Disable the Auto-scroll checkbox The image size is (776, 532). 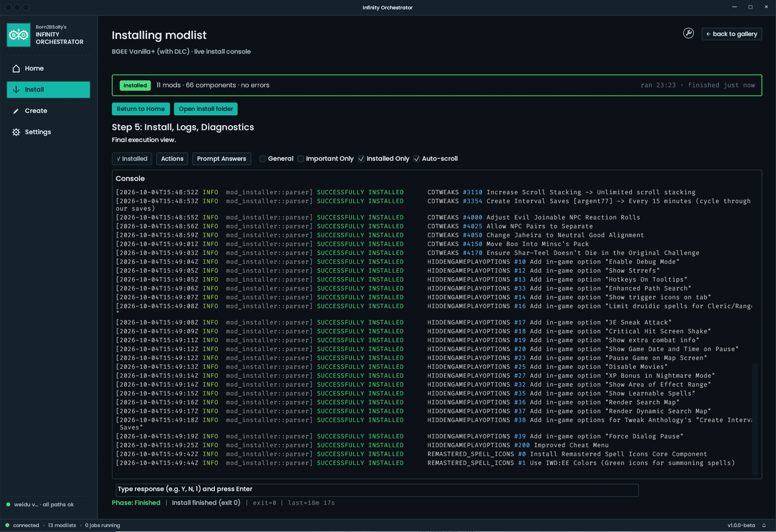tap(416, 159)
